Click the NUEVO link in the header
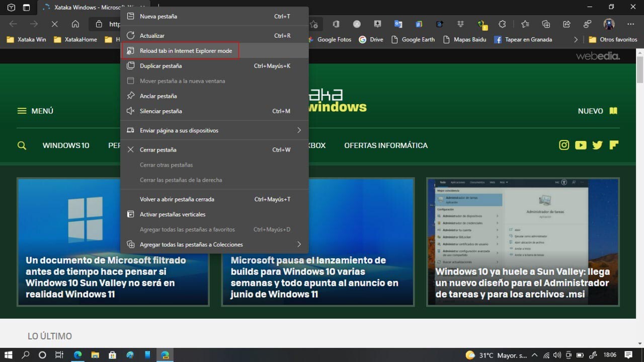 click(590, 111)
